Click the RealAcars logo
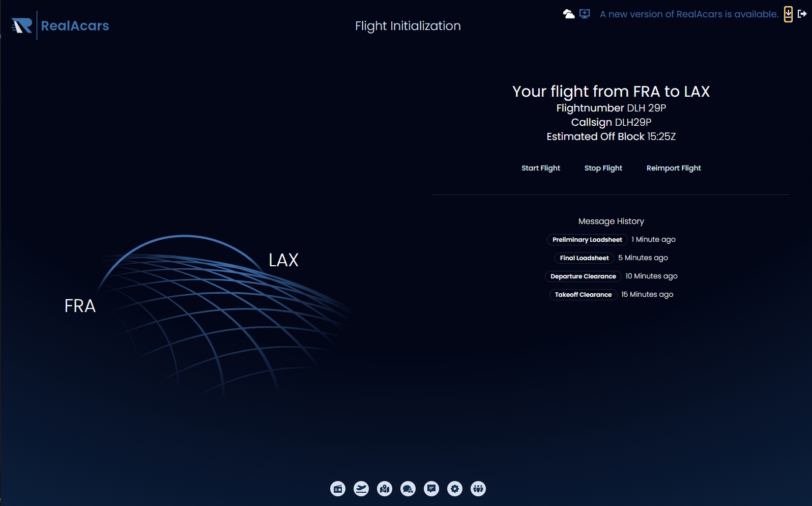This screenshot has height=506, width=812. tap(60, 25)
